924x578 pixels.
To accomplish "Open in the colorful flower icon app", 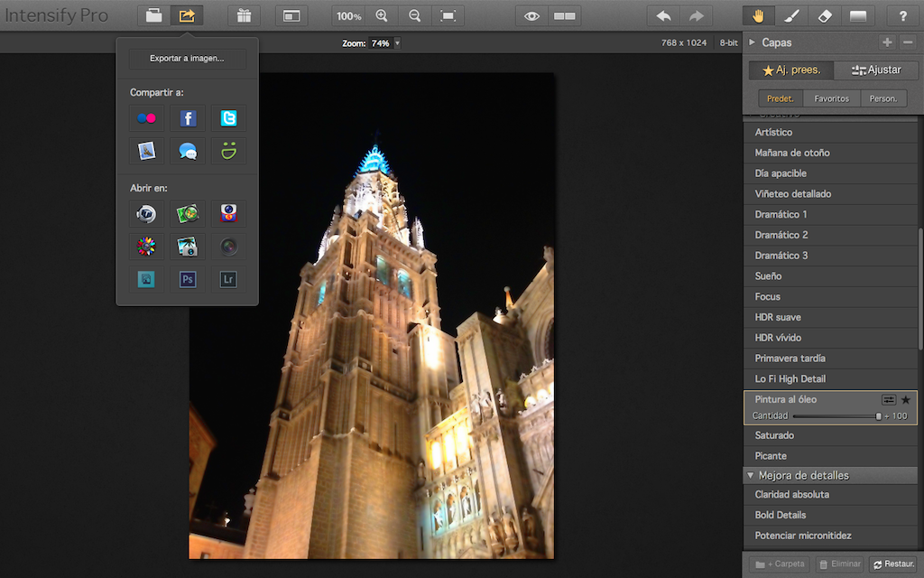I will pos(146,246).
